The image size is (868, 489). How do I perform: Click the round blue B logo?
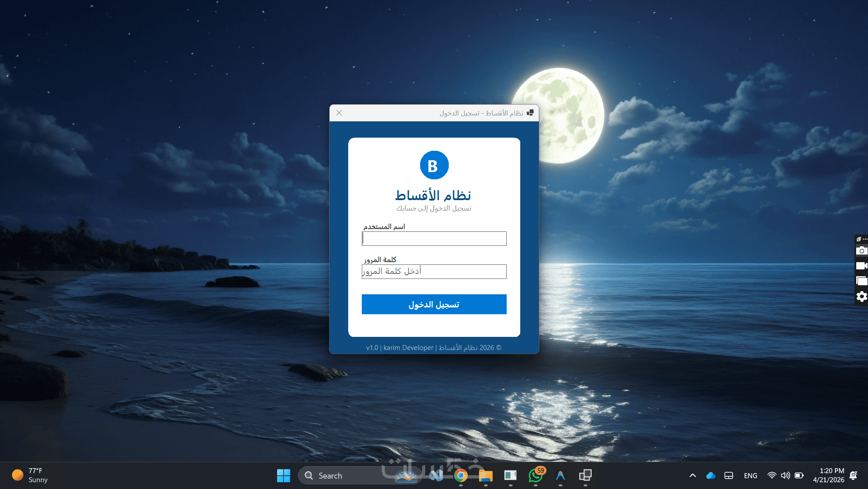click(x=434, y=165)
